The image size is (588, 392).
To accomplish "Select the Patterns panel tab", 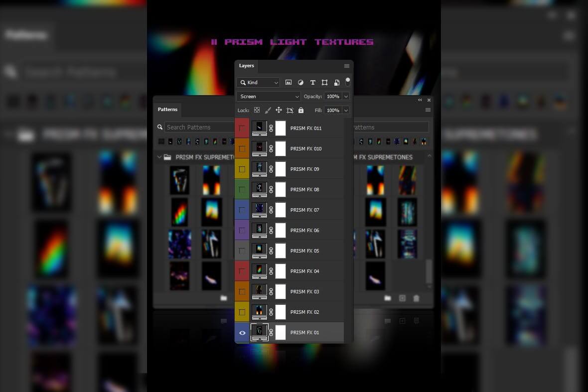I will click(167, 110).
